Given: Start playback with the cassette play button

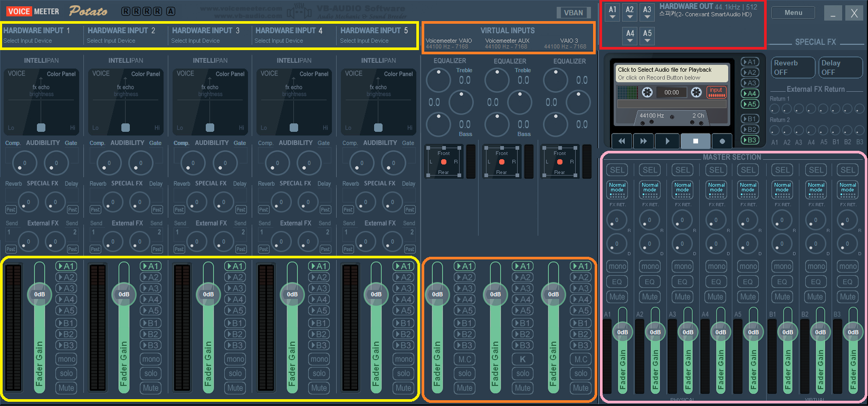Looking at the screenshot, I should tap(667, 141).
